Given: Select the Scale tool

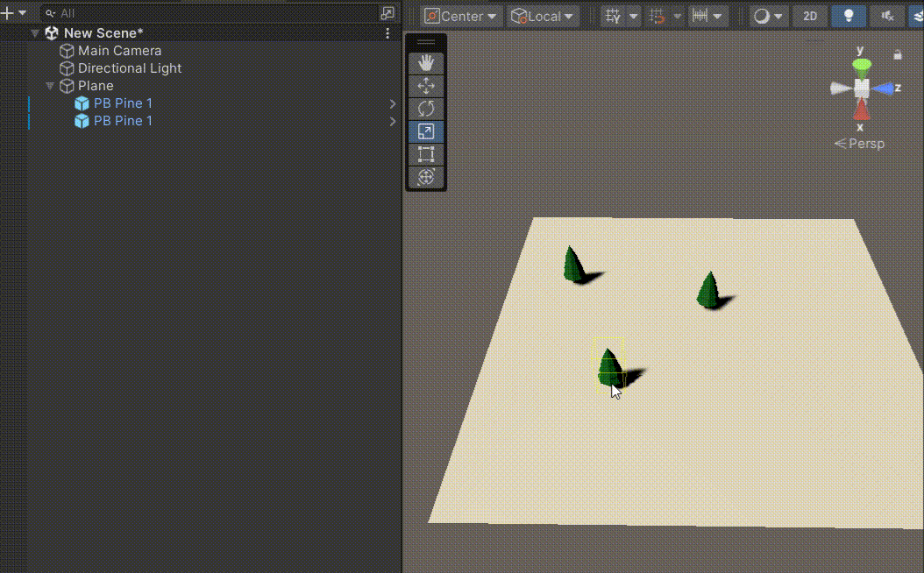Looking at the screenshot, I should [x=426, y=131].
